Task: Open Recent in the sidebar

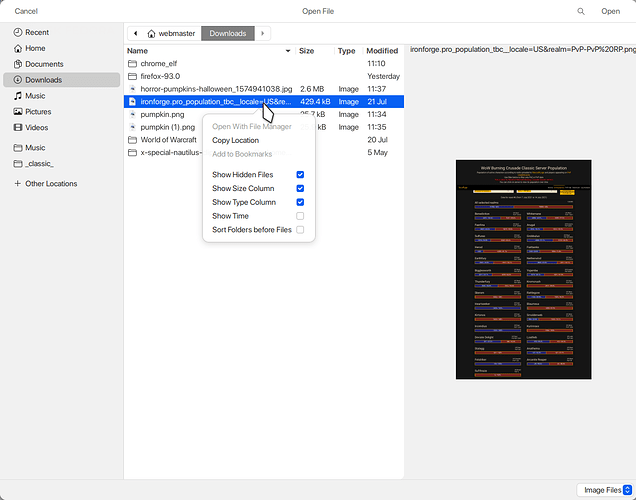Action: [37, 32]
